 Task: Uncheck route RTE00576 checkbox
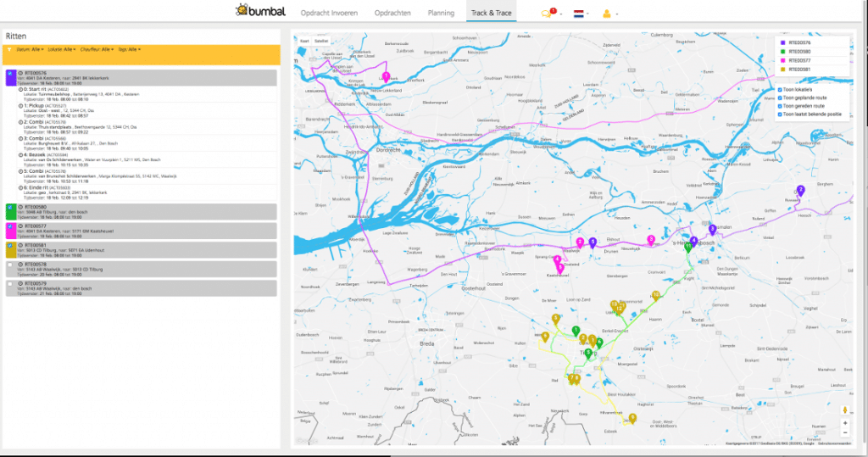click(x=9, y=75)
